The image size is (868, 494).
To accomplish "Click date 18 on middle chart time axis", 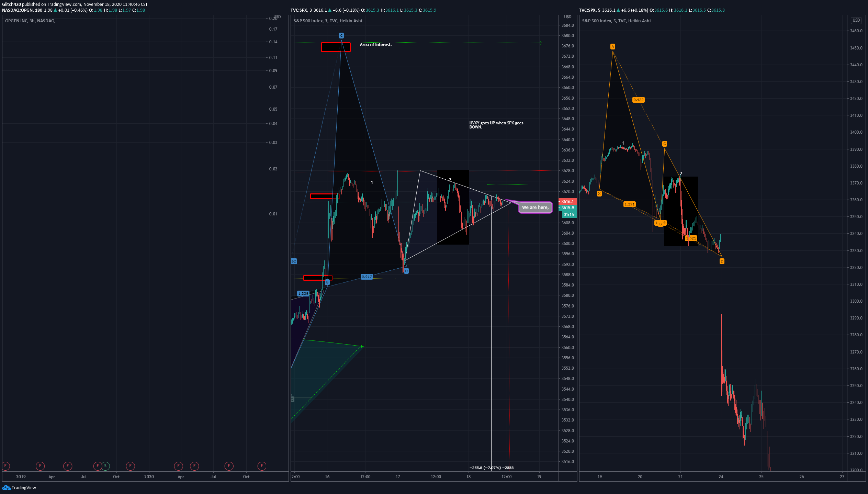I will (x=468, y=476).
